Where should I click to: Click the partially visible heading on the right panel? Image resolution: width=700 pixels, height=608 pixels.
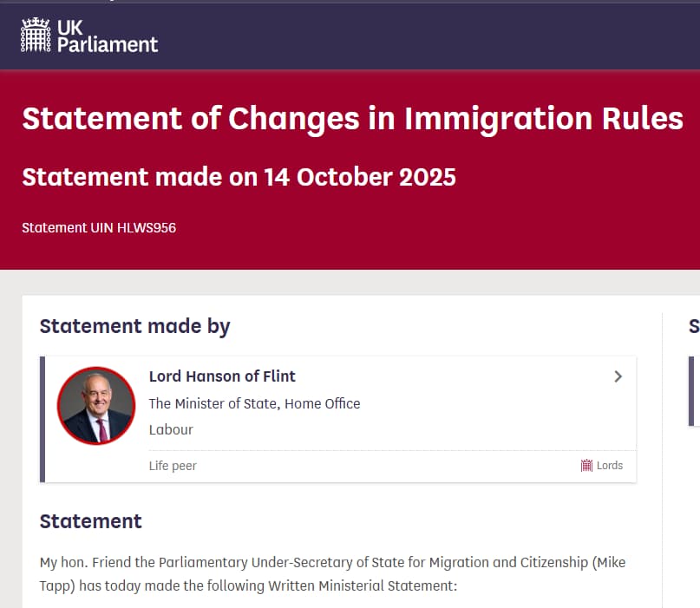click(694, 326)
